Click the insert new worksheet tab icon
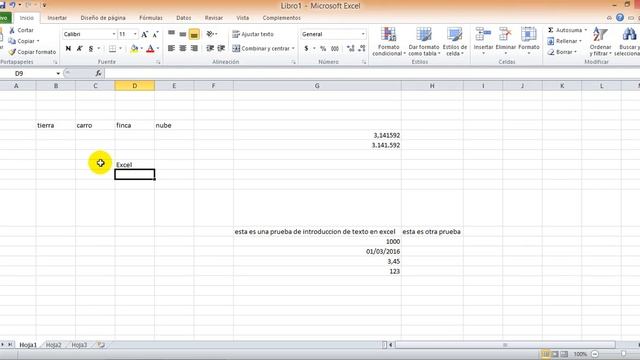Image resolution: width=640 pixels, height=360 pixels. [x=101, y=345]
